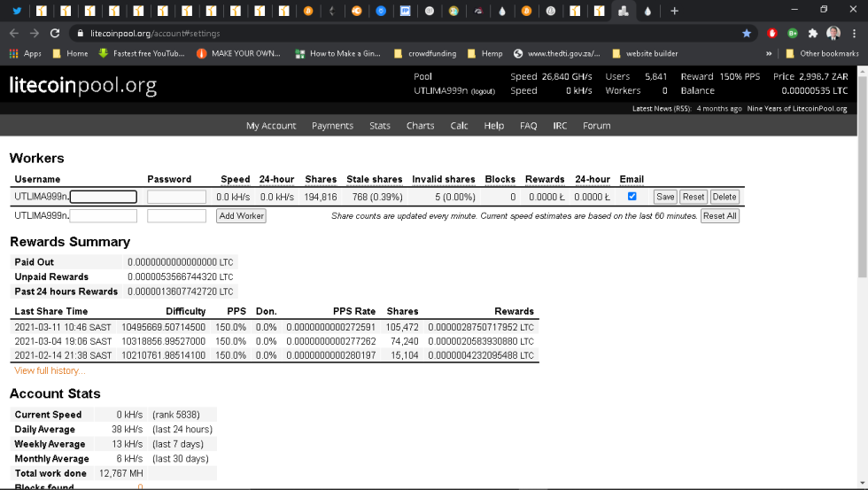Reload the litecoinpool page
The image size is (868, 490).
tap(55, 33)
